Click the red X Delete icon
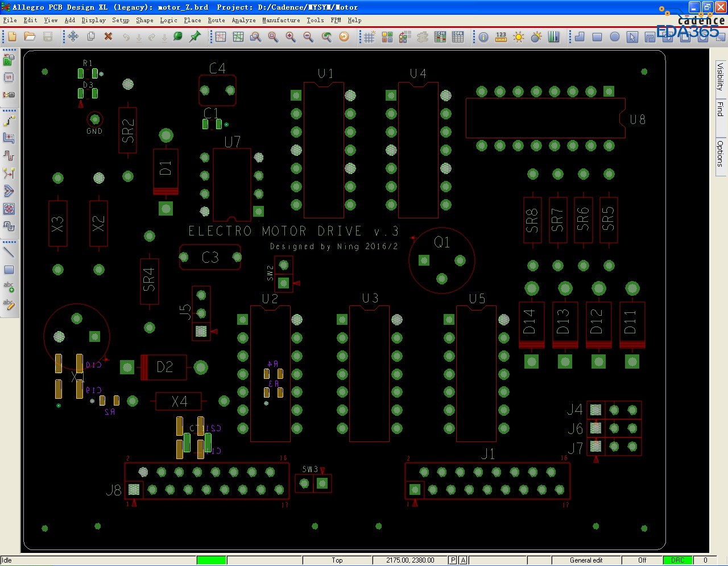 [108, 37]
